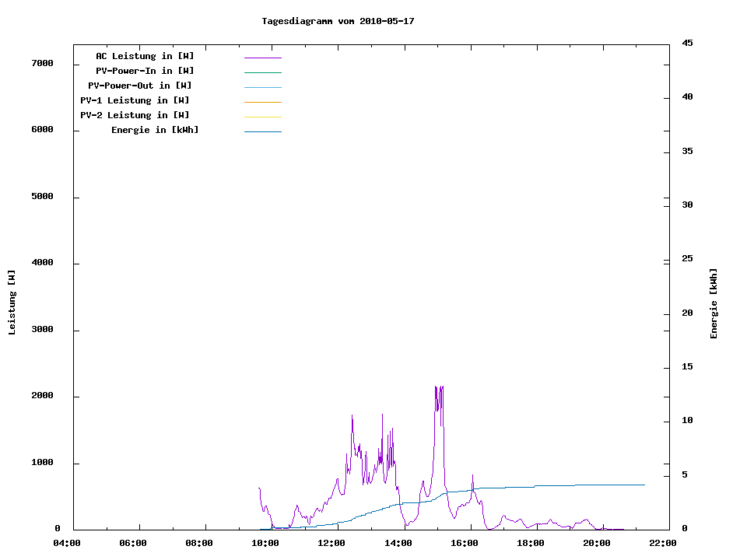The height and width of the screenshot is (560, 747).
Task: Select the PV-1 Leistung legend entry
Action: (x=135, y=100)
